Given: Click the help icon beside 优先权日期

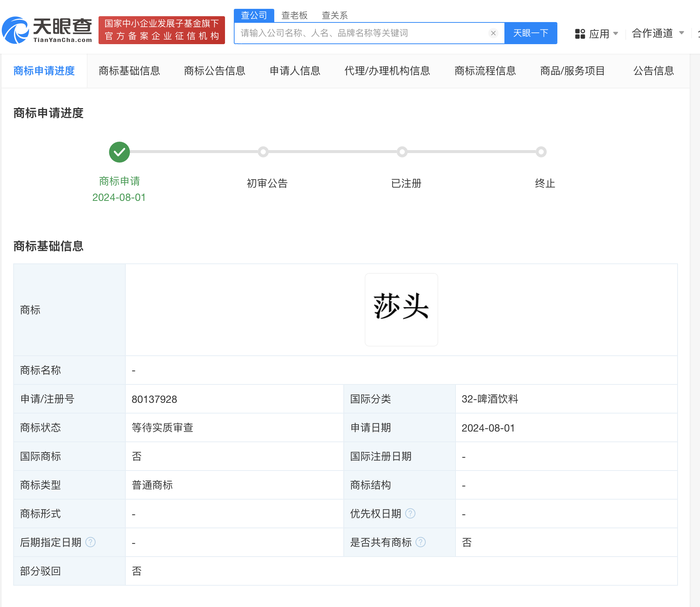Looking at the screenshot, I should 411,514.
